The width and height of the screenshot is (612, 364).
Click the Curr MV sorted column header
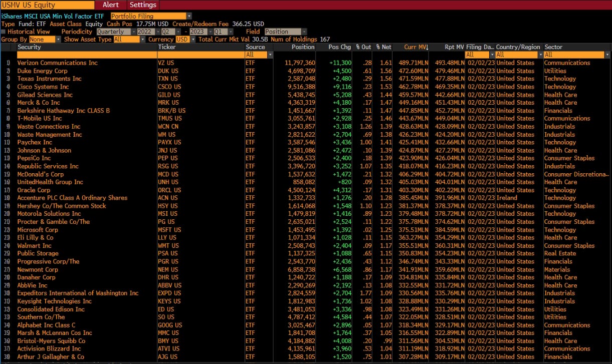point(416,47)
